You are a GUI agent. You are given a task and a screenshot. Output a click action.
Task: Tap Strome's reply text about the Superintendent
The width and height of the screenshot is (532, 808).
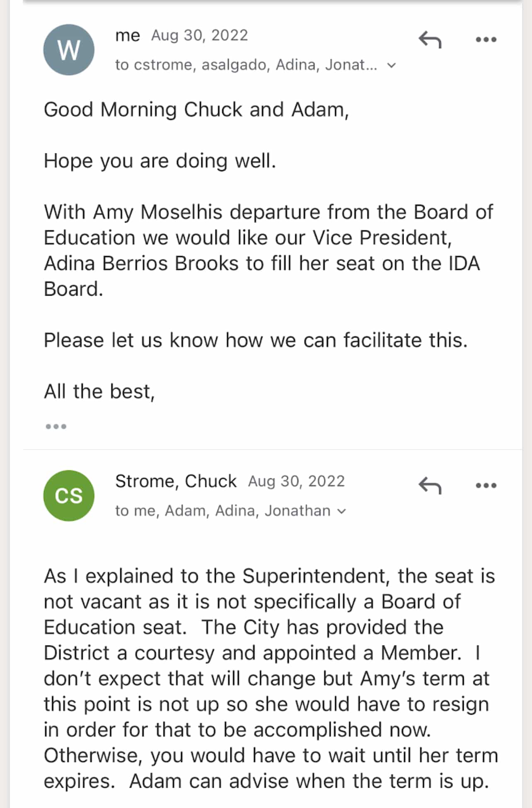[x=271, y=679]
